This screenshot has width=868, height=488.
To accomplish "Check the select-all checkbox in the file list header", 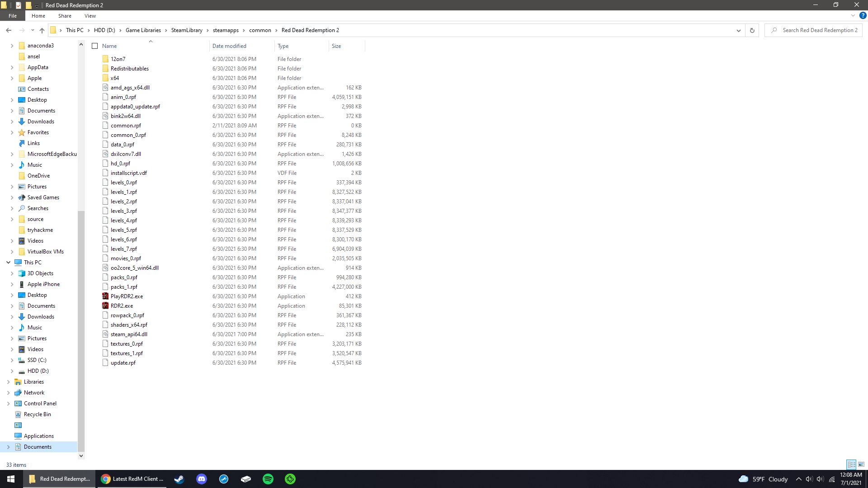I will coord(95,46).
